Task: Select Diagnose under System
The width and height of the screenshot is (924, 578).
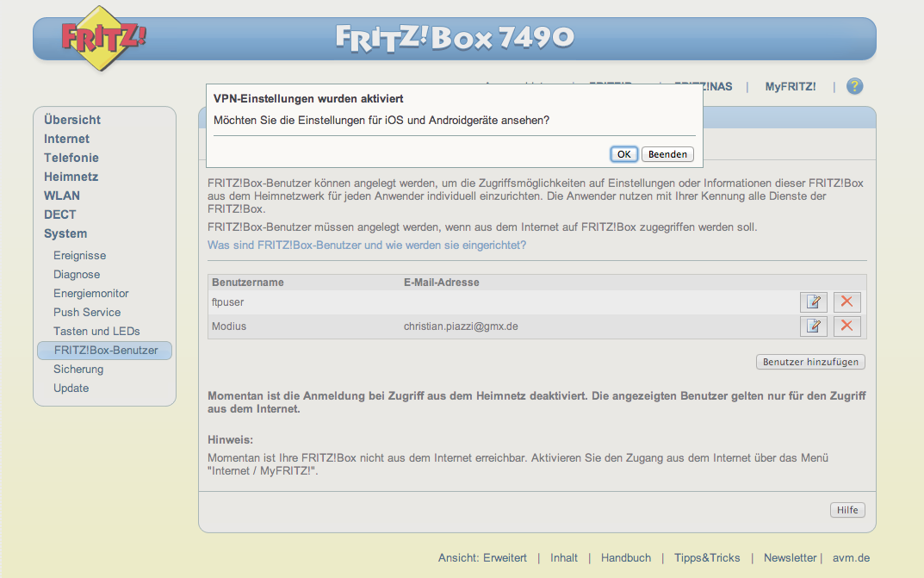Action: (x=77, y=275)
